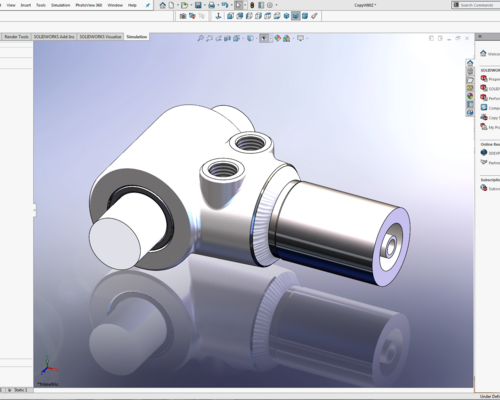This screenshot has width=500, height=400.
Task: Undo the last action
Action: [225, 5]
